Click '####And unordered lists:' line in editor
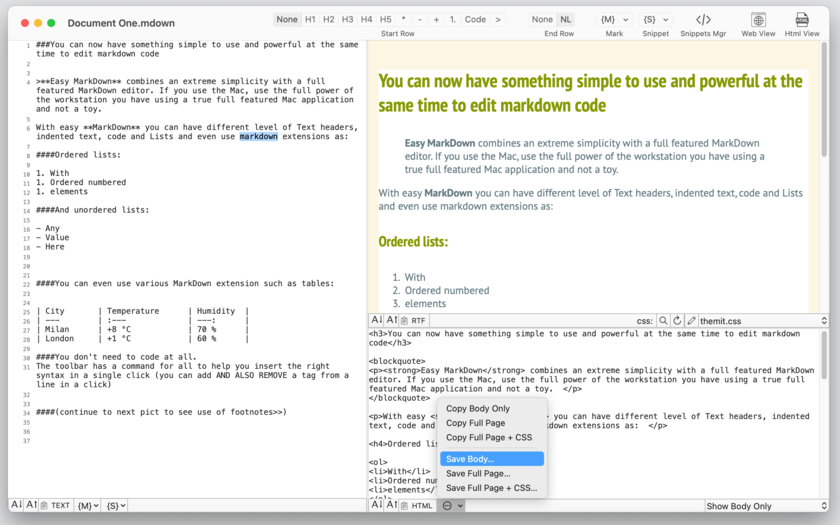 (93, 209)
